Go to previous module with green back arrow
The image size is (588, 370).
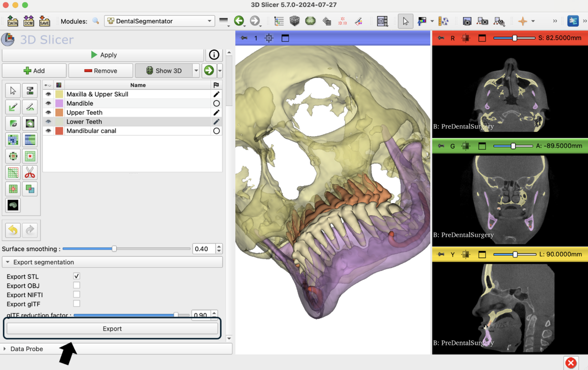(239, 21)
